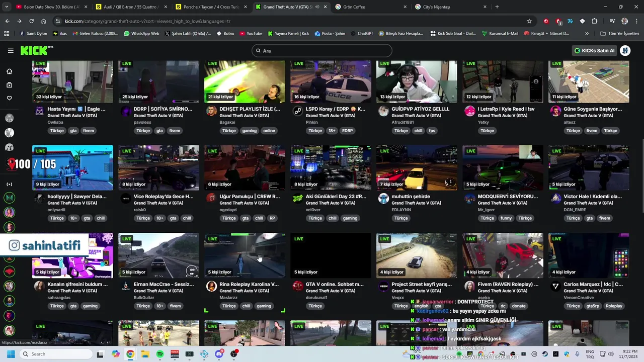Open the Tüm Yer İşaretleri folder

[620, 34]
